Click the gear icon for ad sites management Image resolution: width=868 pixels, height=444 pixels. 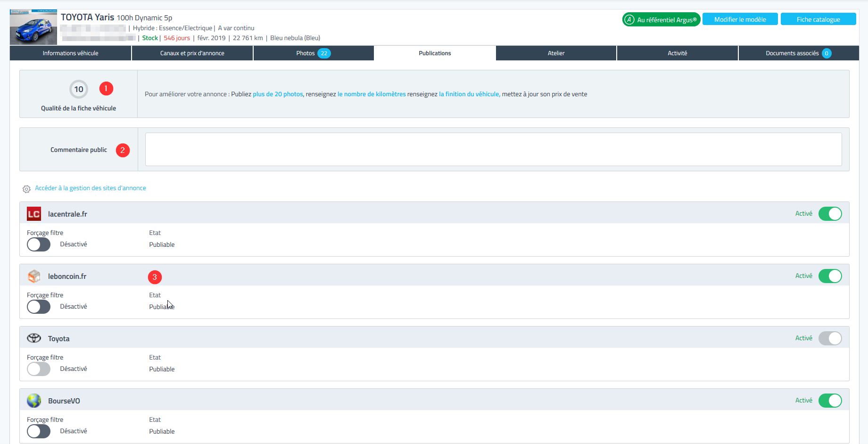pos(26,189)
